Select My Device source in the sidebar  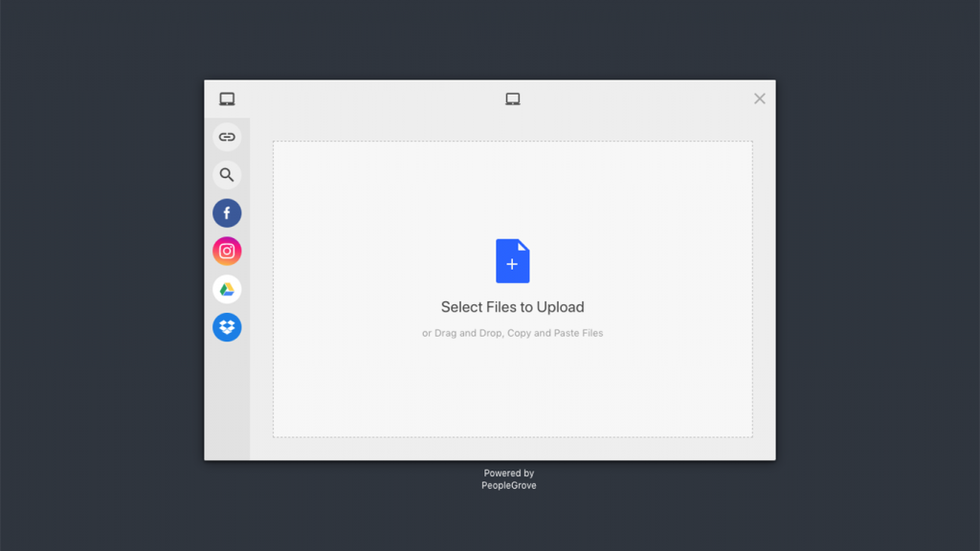pyautogui.click(x=227, y=99)
